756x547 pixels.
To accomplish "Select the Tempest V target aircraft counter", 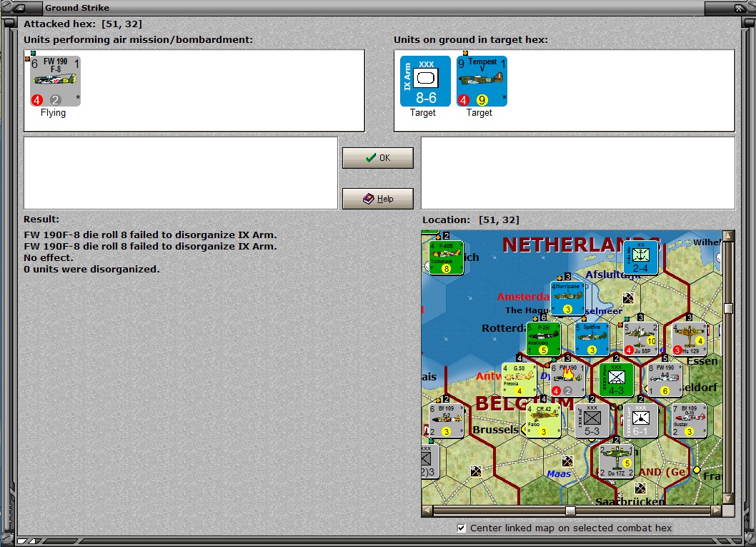I will click(x=482, y=81).
